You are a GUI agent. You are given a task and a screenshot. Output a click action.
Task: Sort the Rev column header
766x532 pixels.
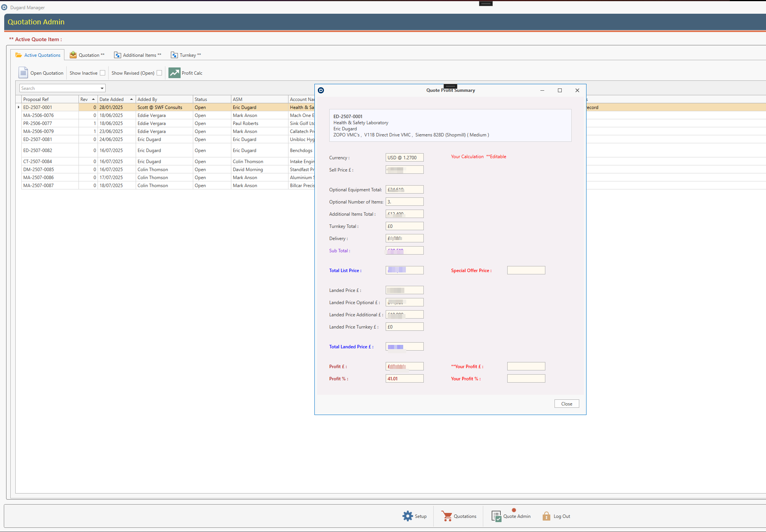click(x=84, y=99)
